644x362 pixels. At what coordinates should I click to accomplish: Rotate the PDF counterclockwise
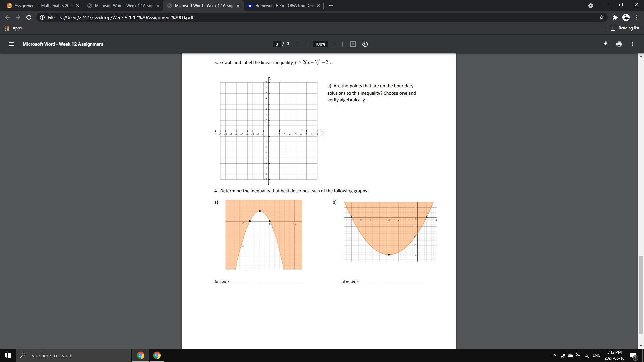365,44
